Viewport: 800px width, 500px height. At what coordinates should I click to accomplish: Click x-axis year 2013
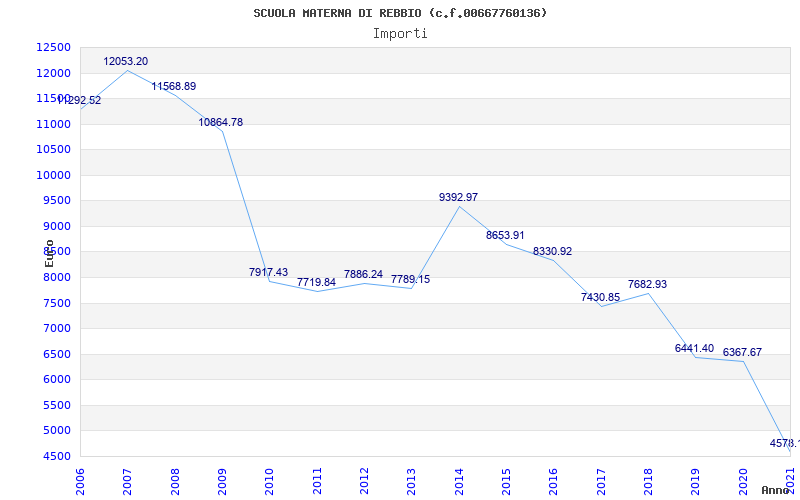tap(412, 481)
